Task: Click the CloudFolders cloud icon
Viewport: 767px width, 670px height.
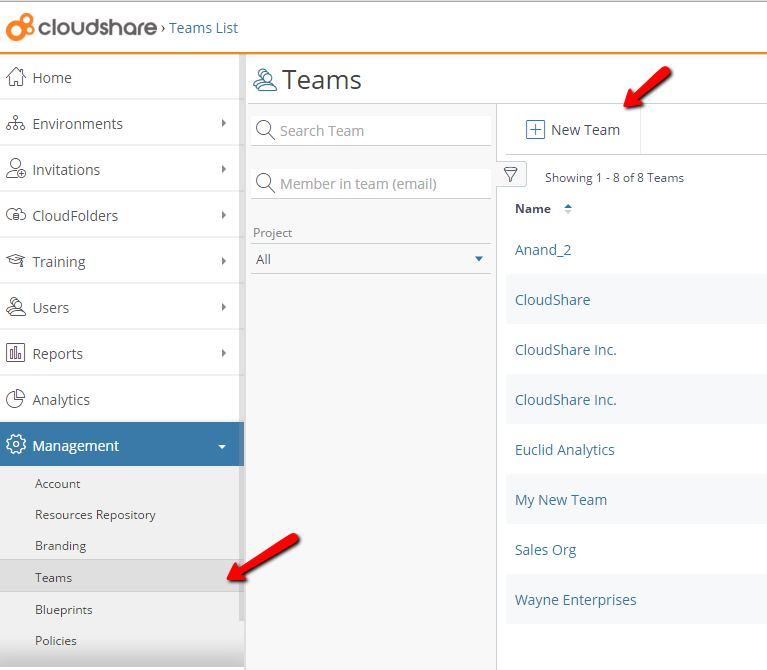Action: 16,215
